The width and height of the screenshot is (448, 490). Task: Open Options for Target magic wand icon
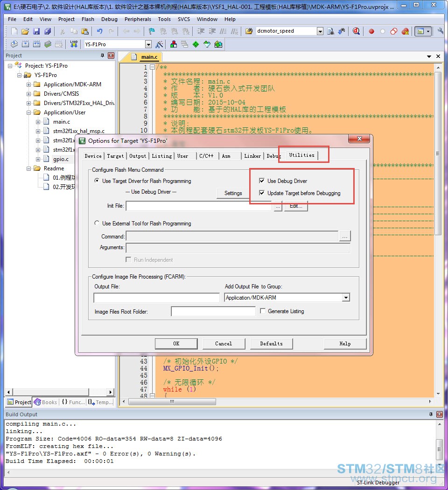[x=159, y=44]
